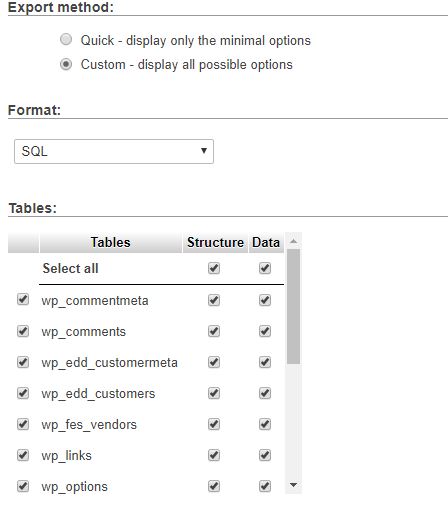Toggle the Select all Data checkbox
Viewport: 448px width, 510px height.
tap(265, 268)
